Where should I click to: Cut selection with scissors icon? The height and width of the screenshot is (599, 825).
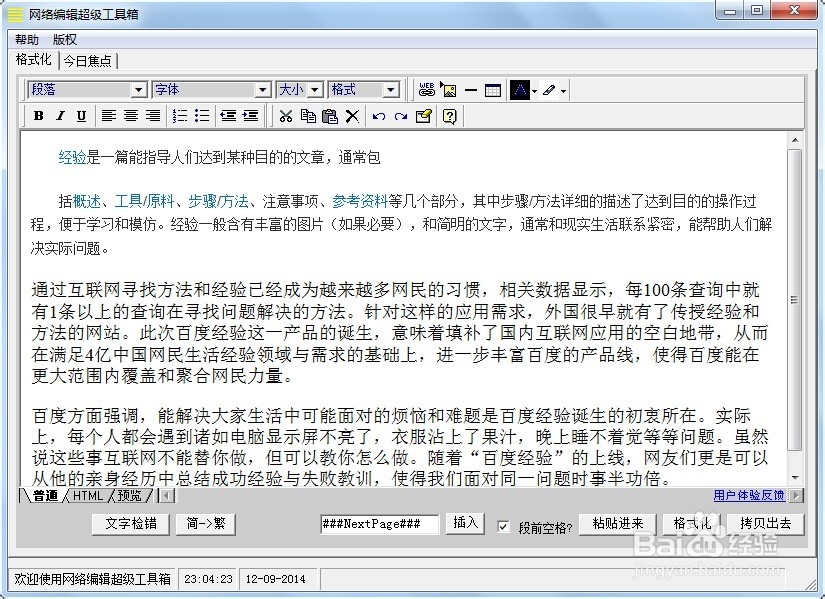pos(286,116)
